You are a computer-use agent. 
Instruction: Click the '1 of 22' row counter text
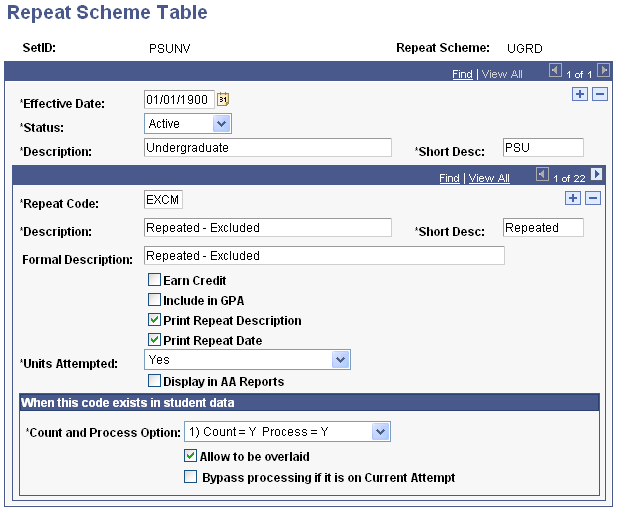pyautogui.click(x=569, y=179)
